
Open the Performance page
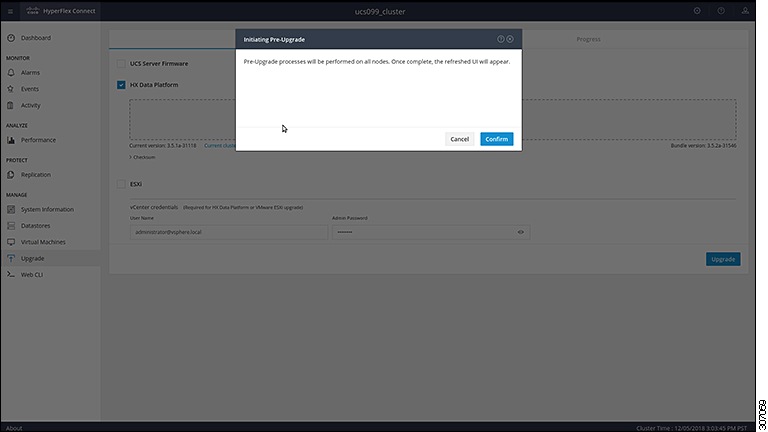[x=38, y=140]
